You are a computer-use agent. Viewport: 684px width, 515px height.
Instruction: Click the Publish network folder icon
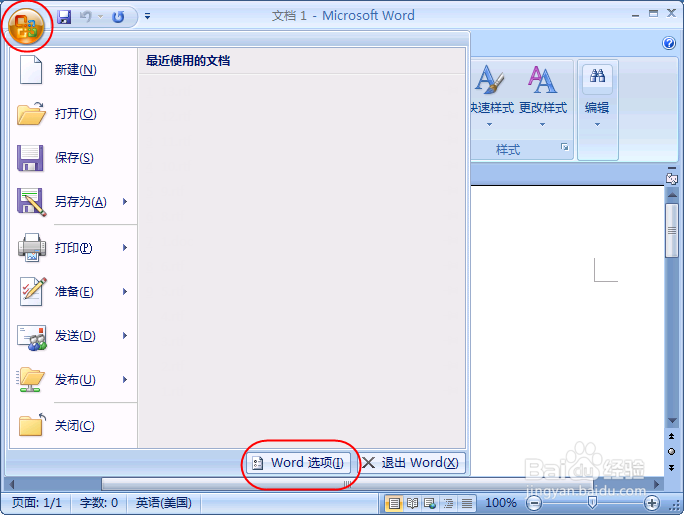click(x=30, y=379)
